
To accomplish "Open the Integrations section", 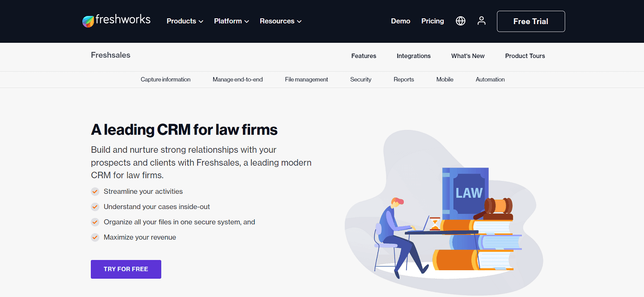I will coord(413,56).
